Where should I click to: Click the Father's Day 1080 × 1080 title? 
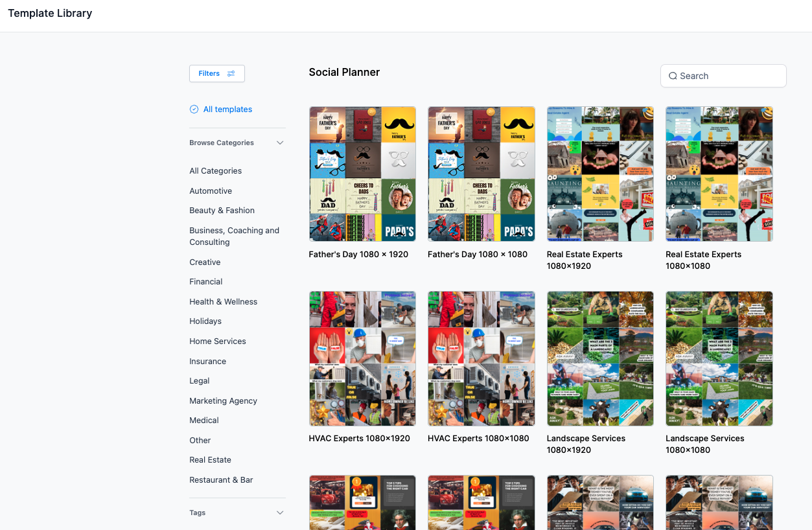[478, 255]
